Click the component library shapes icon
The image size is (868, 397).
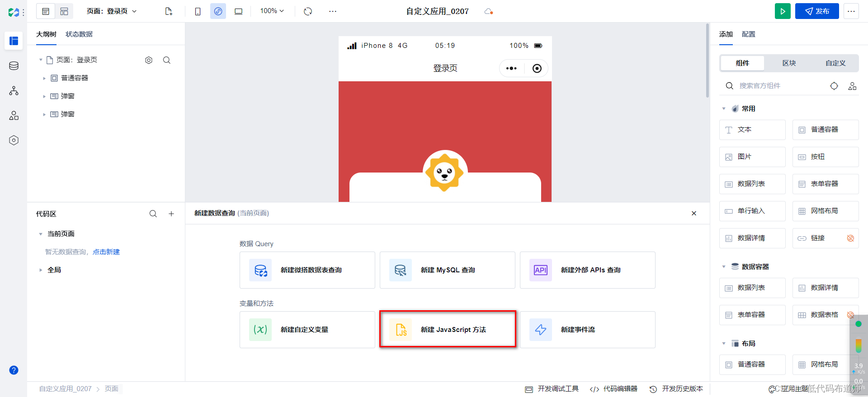852,86
